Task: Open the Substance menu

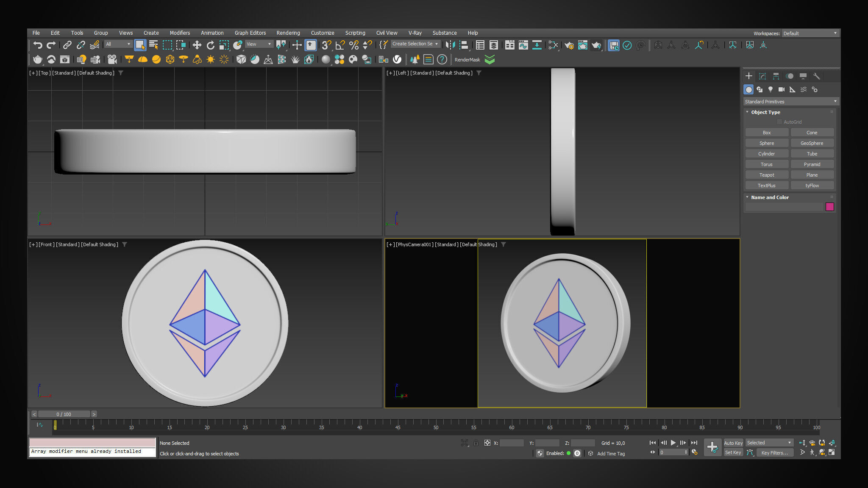Action: (444, 33)
